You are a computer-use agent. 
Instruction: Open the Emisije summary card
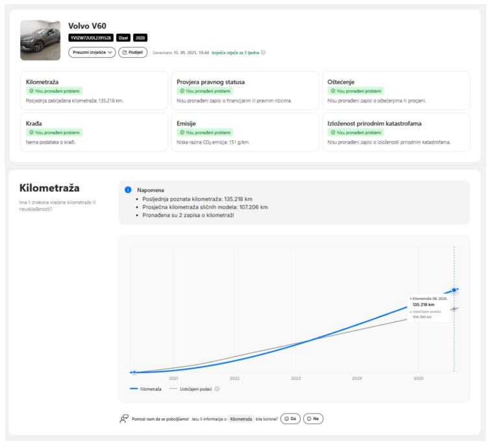(x=245, y=132)
